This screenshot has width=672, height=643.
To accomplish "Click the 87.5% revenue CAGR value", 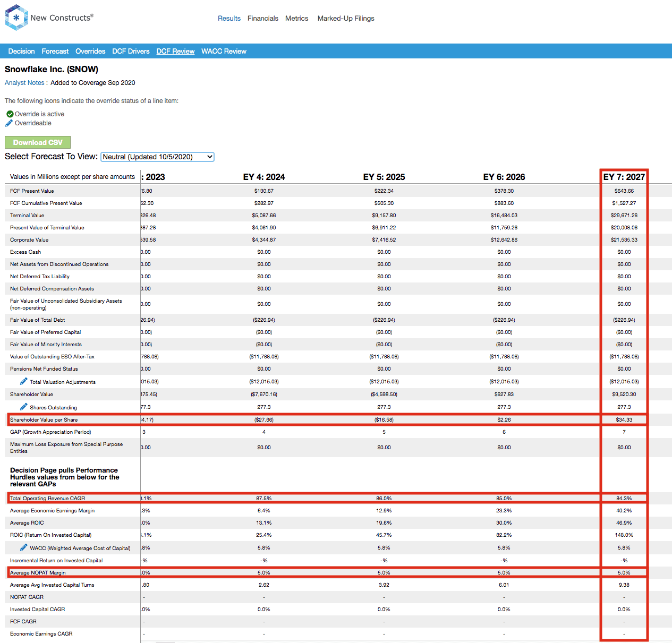I will 264,499.
